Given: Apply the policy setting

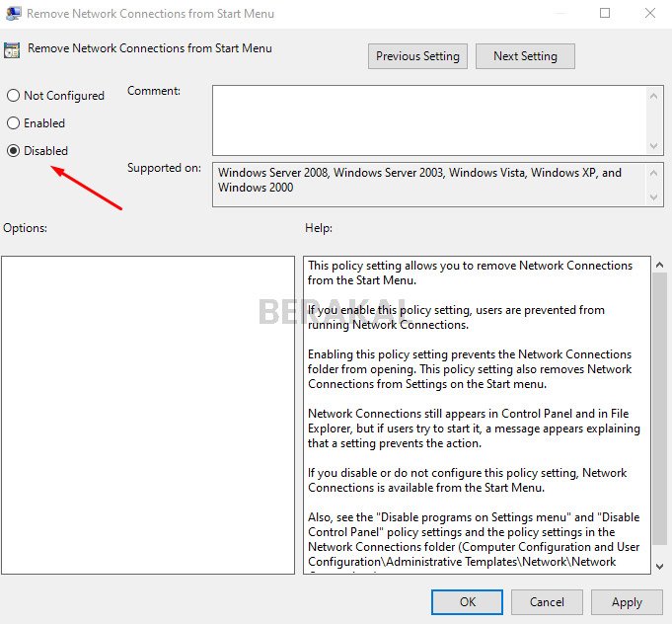Looking at the screenshot, I should click(x=627, y=602).
